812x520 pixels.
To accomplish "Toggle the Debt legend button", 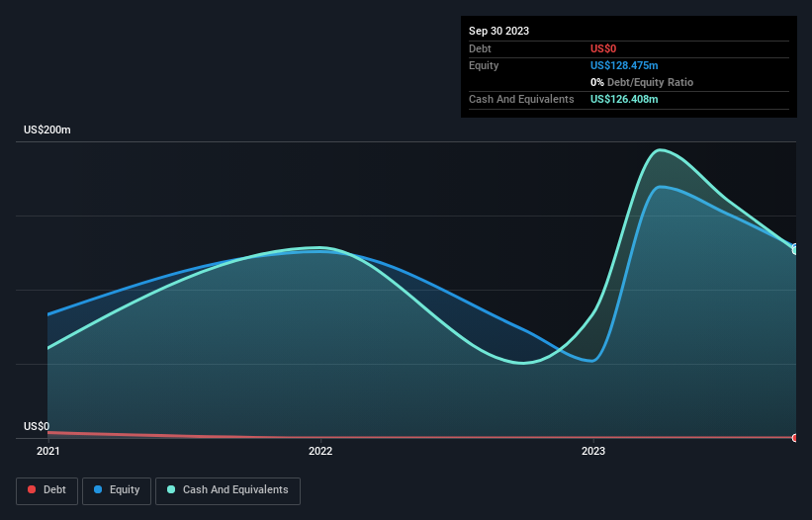I will [47, 490].
